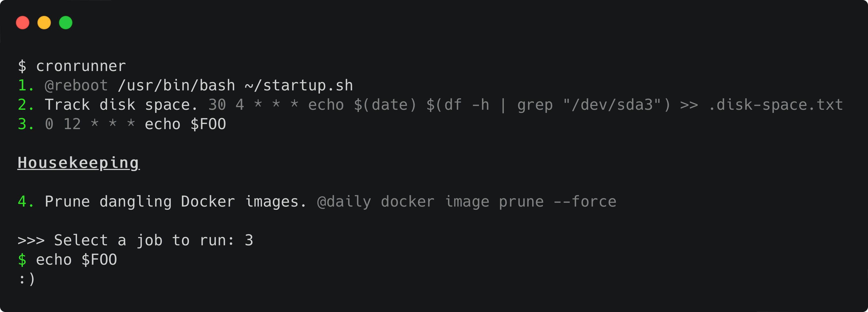Select the "Prune dangling Docker images." description

tap(176, 202)
